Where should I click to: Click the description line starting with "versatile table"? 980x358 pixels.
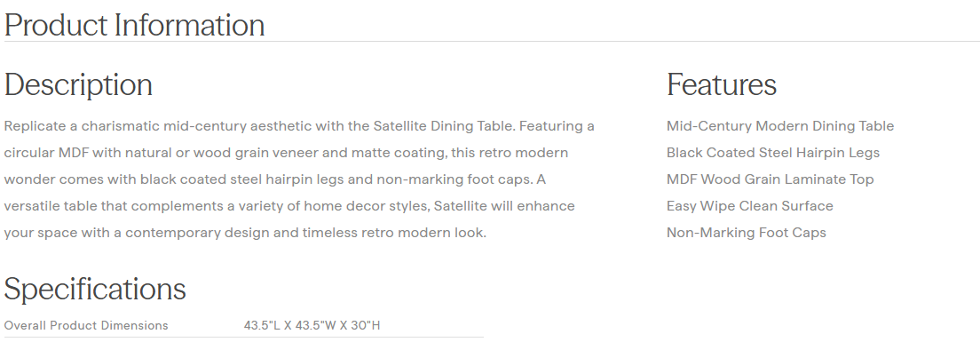click(x=289, y=206)
